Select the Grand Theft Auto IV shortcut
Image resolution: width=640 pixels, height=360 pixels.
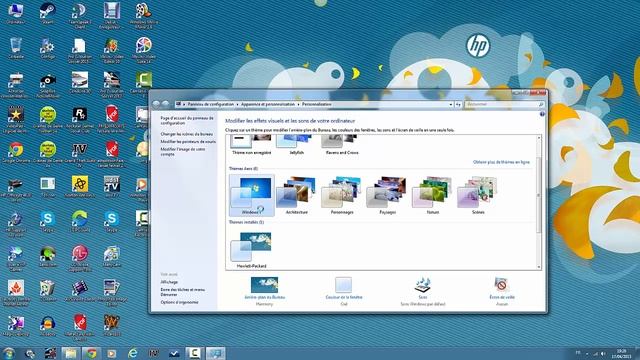pos(80,155)
